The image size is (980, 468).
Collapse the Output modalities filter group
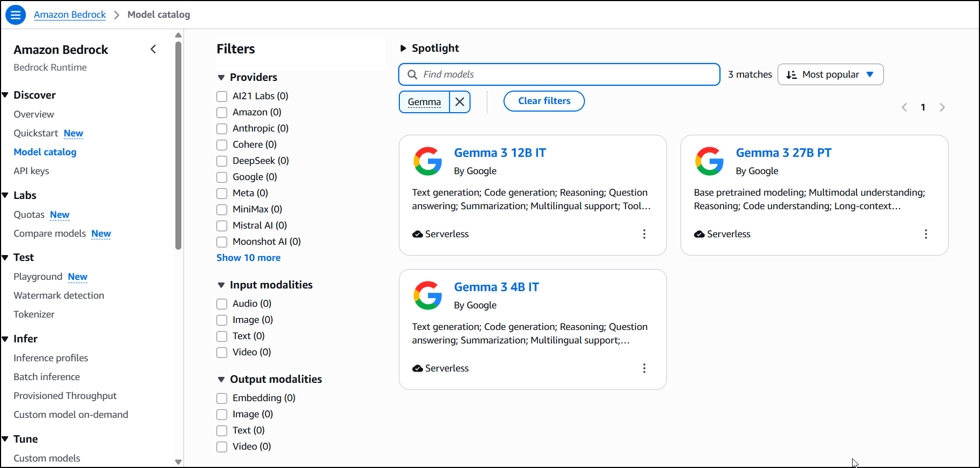click(x=221, y=380)
